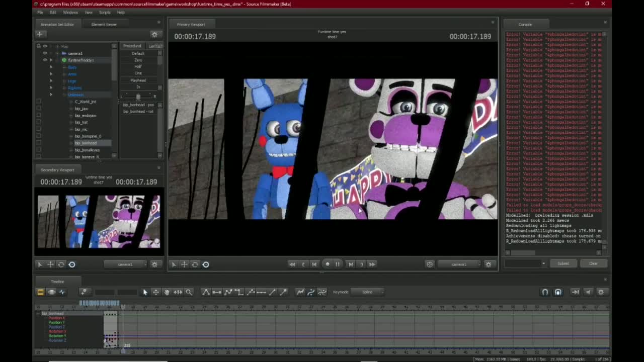Open the Windows menu
Viewport: 644px width, 362px height.
click(x=70, y=12)
